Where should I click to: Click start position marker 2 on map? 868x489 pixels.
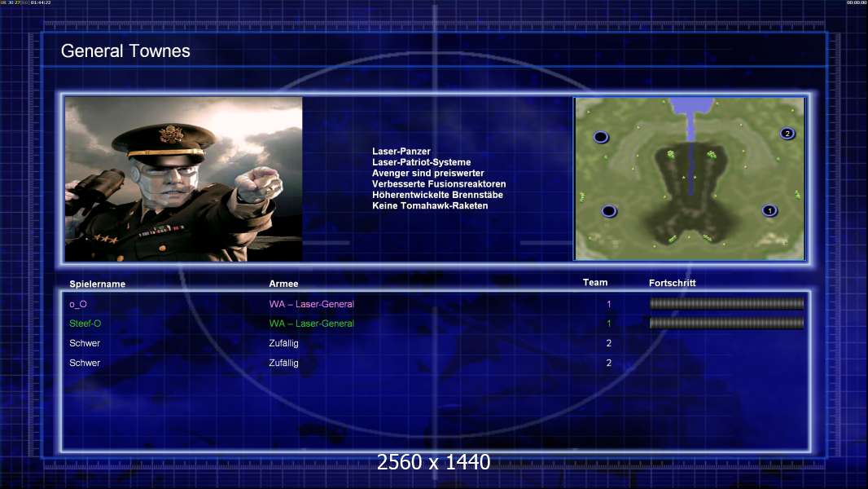[x=787, y=133]
